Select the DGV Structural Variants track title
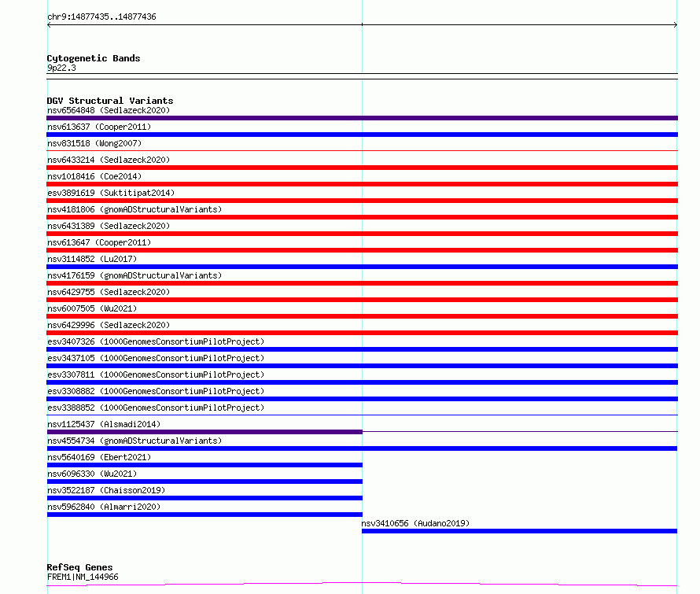 click(110, 101)
